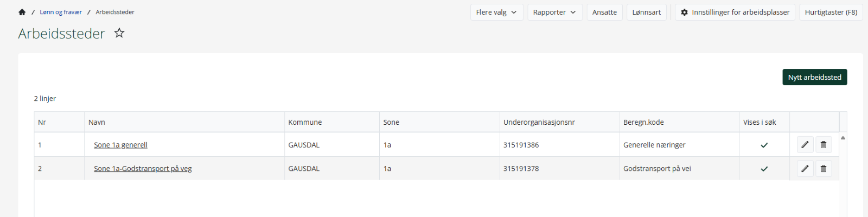Viewport: 868px width, 217px height.
Task: Delete Sone 1a generell with trash icon
Action: [x=824, y=145]
